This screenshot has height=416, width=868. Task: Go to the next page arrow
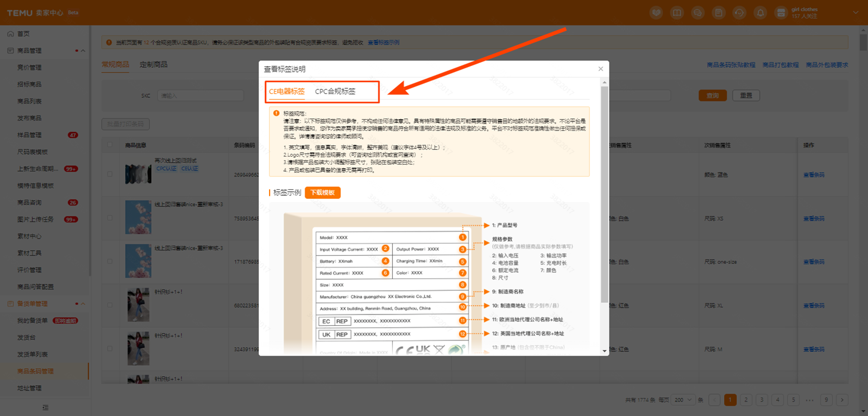842,400
